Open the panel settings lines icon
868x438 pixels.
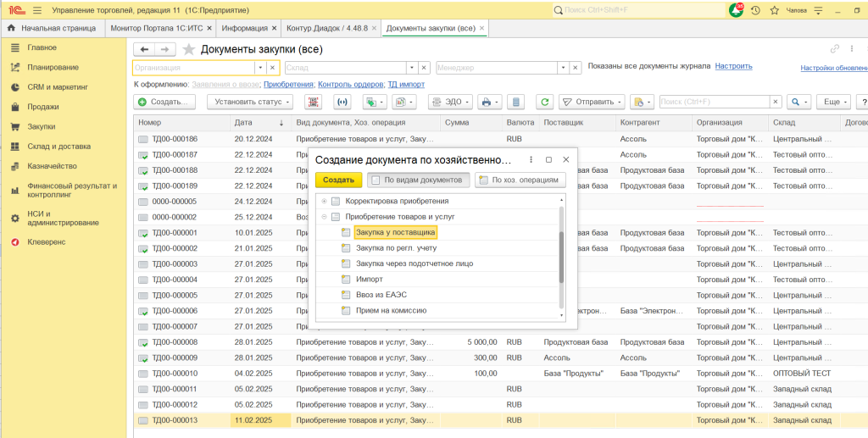point(820,10)
